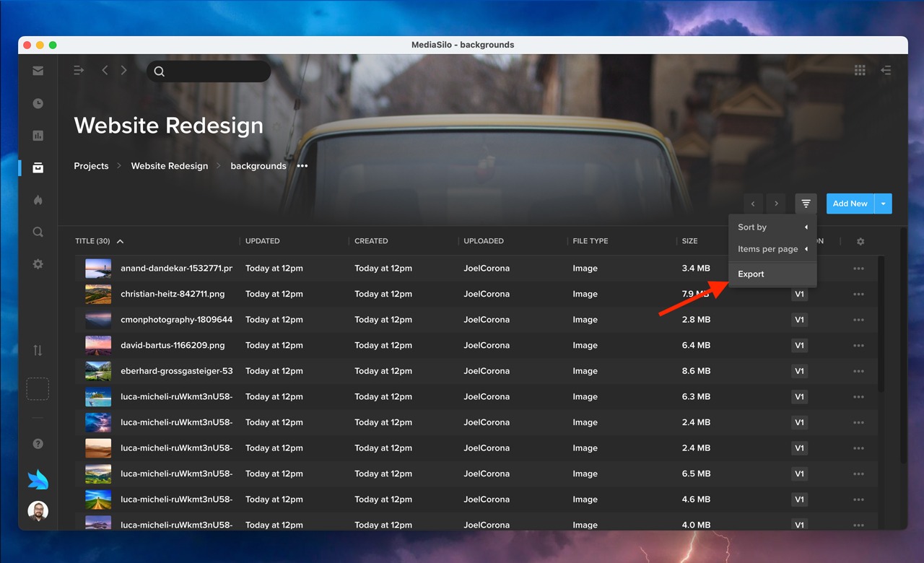Viewport: 924px width, 563px height.
Task: Open backgrounds folder more options ellipsis
Action: 302,166
